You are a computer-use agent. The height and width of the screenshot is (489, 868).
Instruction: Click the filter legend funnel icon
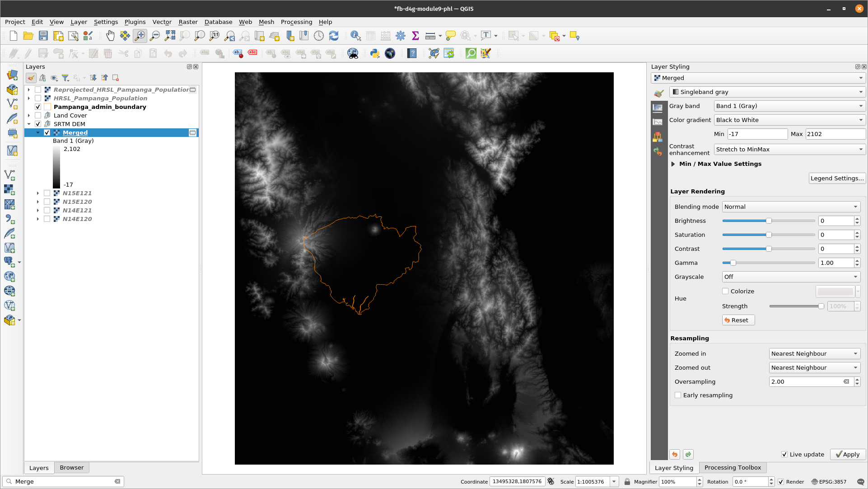pyautogui.click(x=65, y=78)
